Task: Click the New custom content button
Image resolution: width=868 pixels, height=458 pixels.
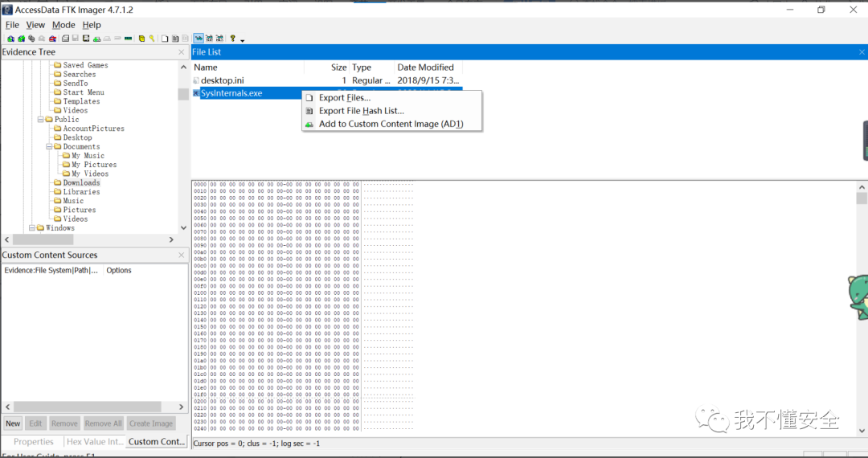Action: coord(14,423)
